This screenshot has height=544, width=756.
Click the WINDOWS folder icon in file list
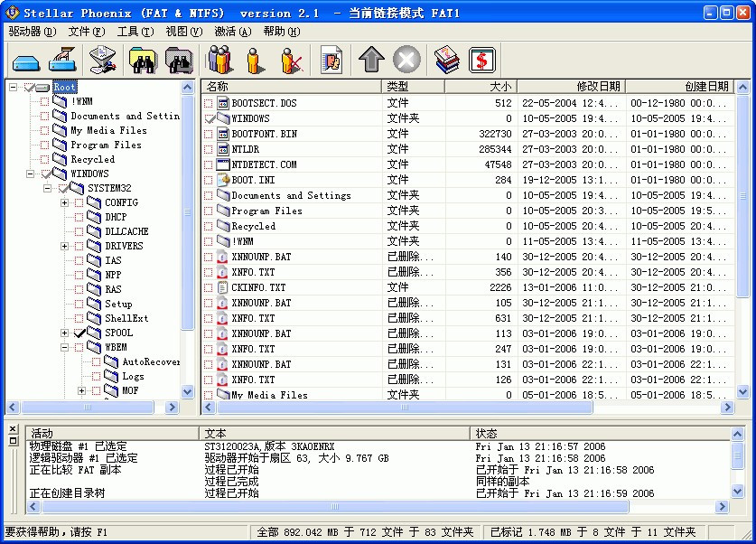(223, 118)
